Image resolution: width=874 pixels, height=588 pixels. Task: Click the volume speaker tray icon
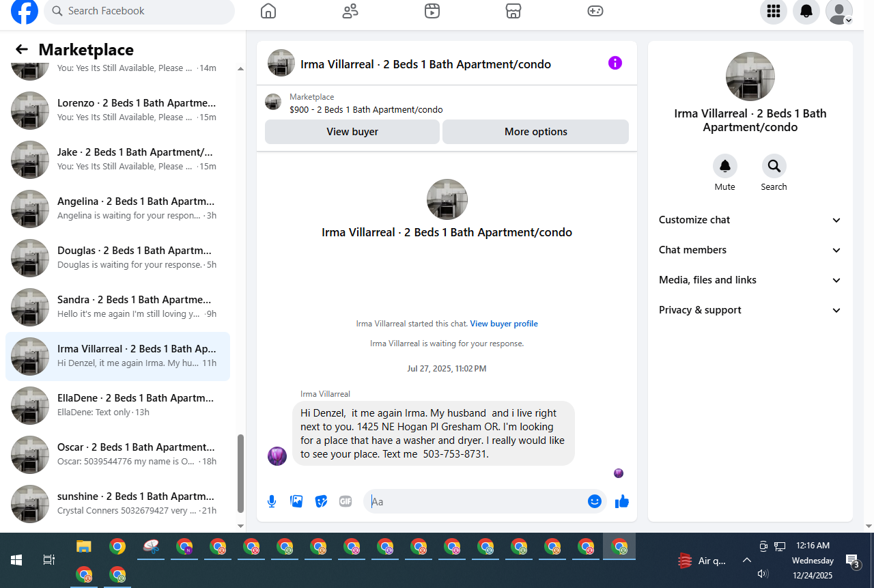(x=763, y=574)
